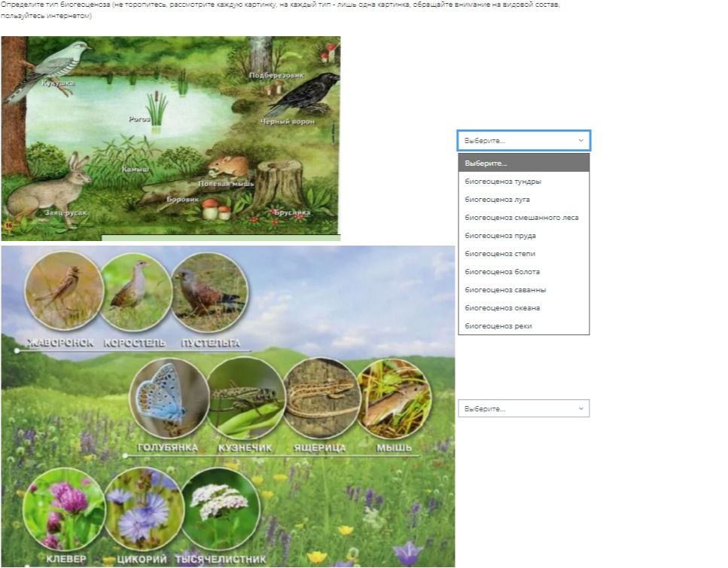The image size is (728, 568).
Task: Click the Кузнечик grasshopper circle picture
Action: [x=245, y=399]
